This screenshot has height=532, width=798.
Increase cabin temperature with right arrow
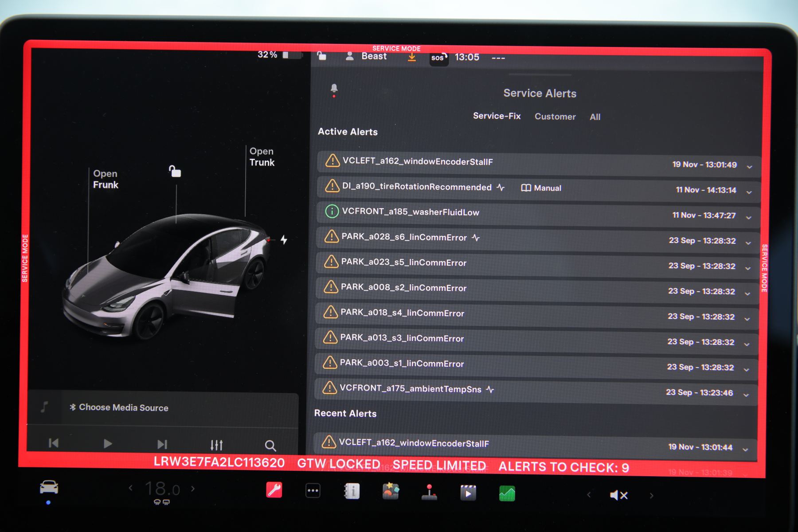coord(193,489)
